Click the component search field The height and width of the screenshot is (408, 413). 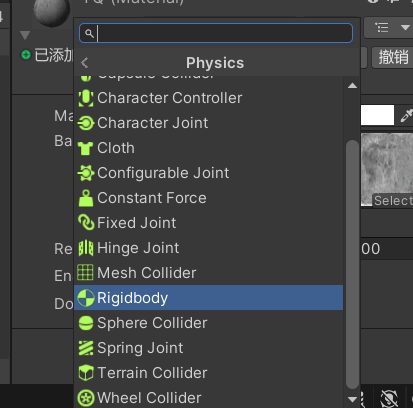click(x=216, y=33)
